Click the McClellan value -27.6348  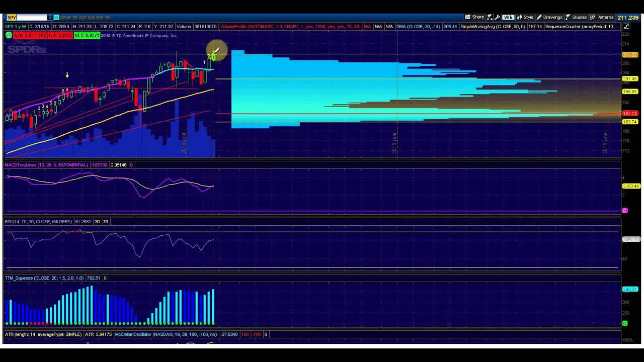tap(229, 334)
